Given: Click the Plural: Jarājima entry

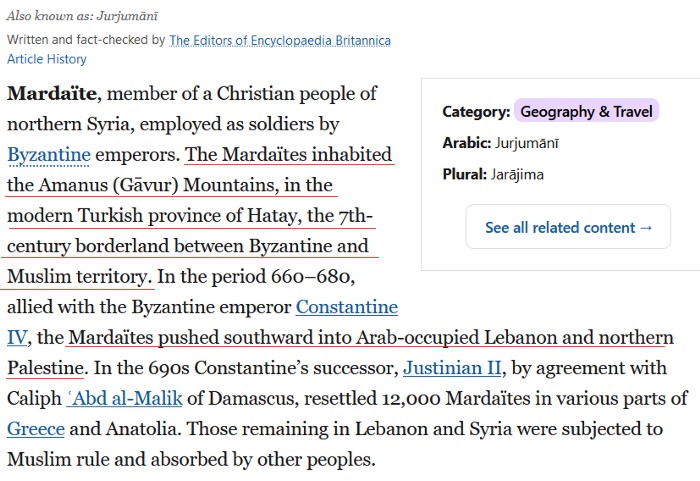Looking at the screenshot, I should pyautogui.click(x=496, y=174).
